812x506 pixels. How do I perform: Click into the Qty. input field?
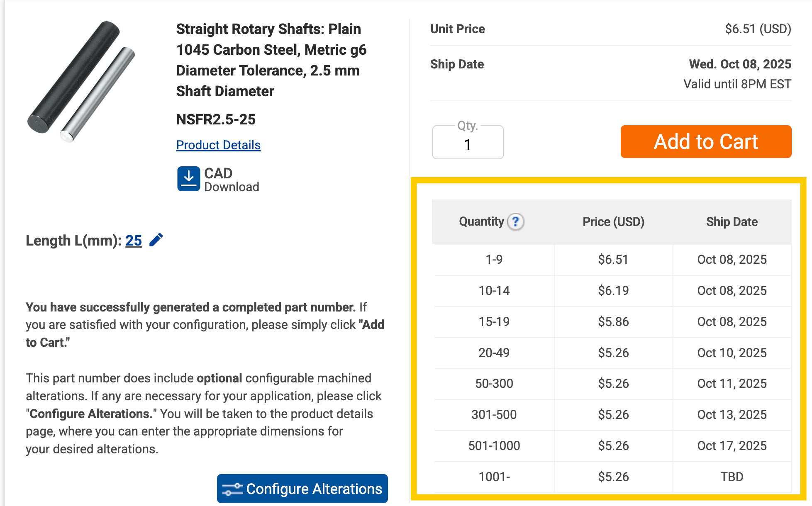tap(468, 142)
